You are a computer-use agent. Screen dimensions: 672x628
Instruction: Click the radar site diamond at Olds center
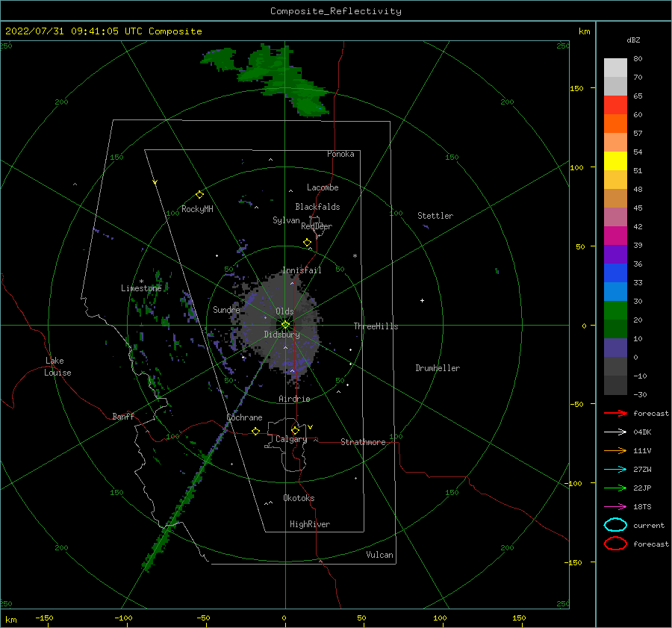[x=285, y=325]
